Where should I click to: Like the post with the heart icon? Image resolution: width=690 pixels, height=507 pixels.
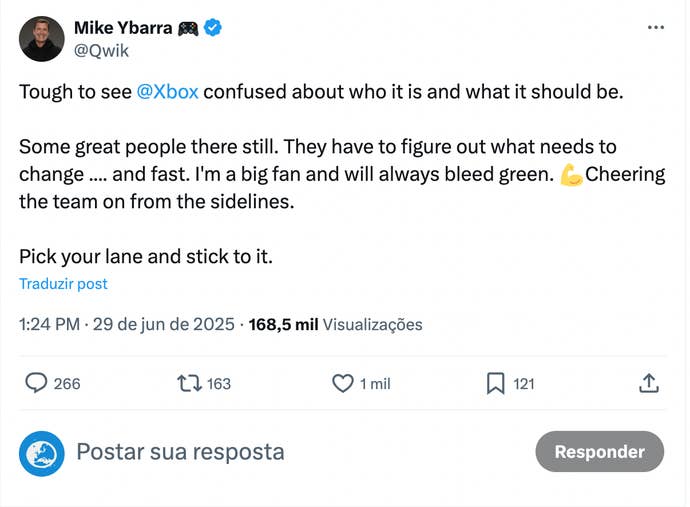[343, 383]
